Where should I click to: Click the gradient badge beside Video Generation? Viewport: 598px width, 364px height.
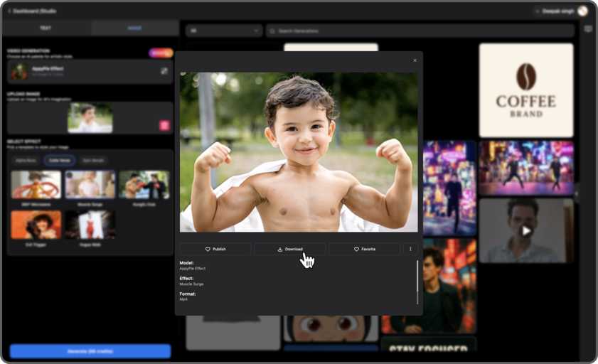161,53
